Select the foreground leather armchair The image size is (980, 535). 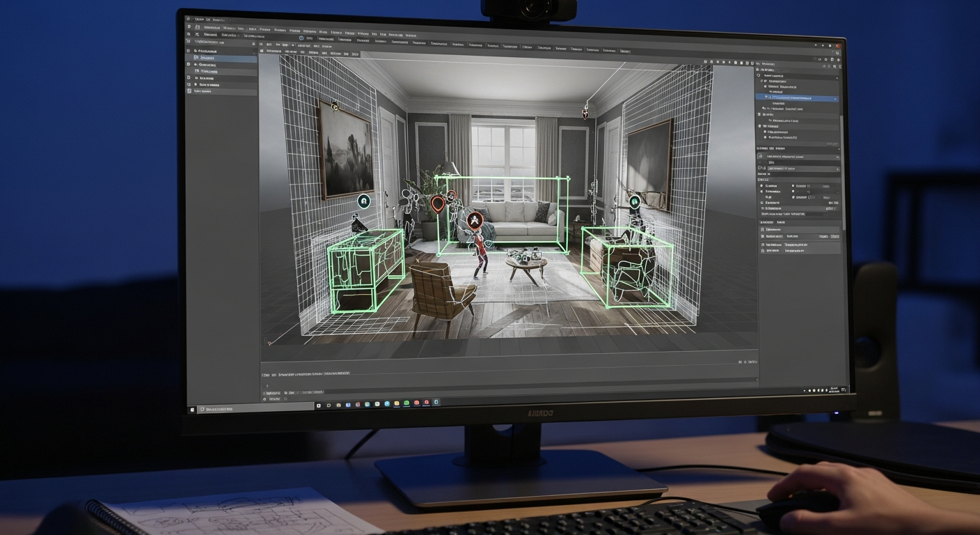coord(442,300)
